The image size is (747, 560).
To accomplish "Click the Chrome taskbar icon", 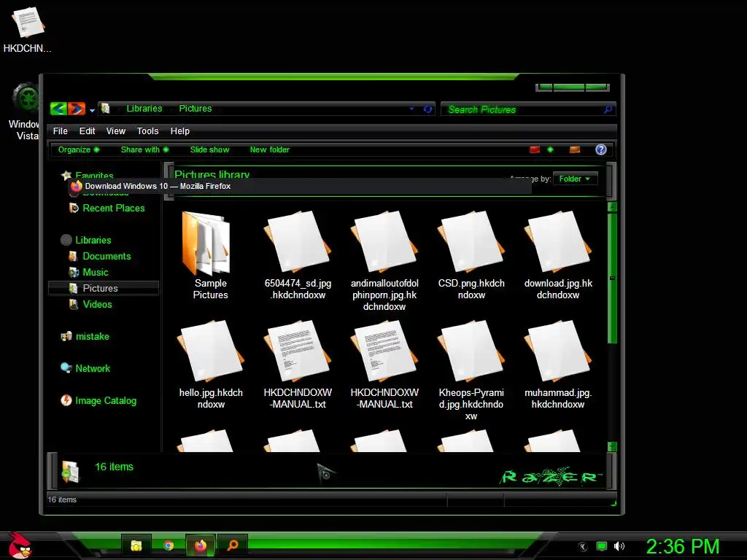I will pyautogui.click(x=169, y=545).
